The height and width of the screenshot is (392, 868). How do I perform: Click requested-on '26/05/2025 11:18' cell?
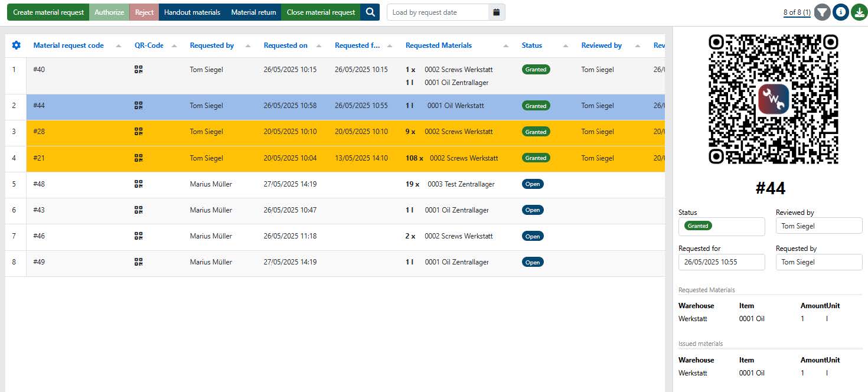[x=290, y=236]
